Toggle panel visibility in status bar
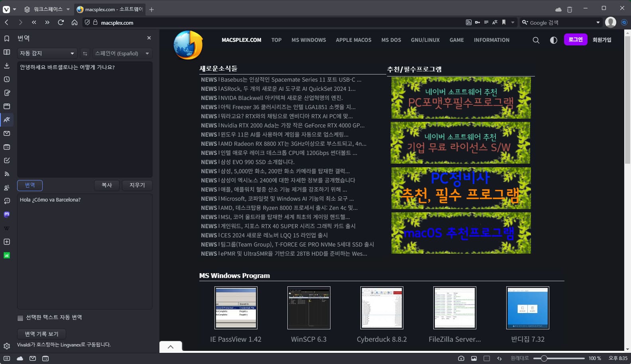631x364 pixels. [7, 358]
